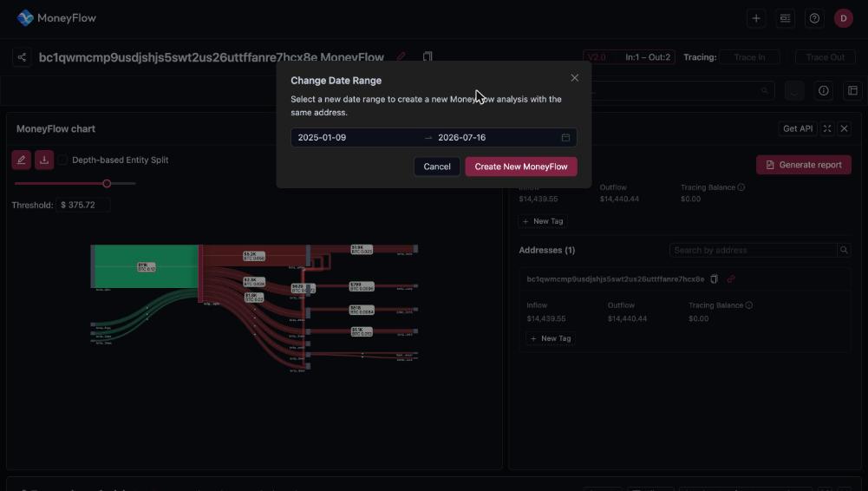Close the right details panel
Image resolution: width=868 pixels, height=491 pixels.
(845, 128)
